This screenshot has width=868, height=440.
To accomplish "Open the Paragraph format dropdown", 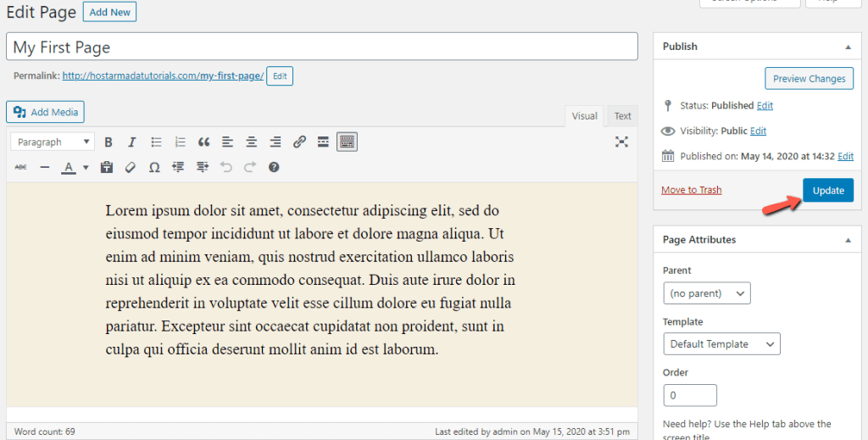I will tap(53, 142).
